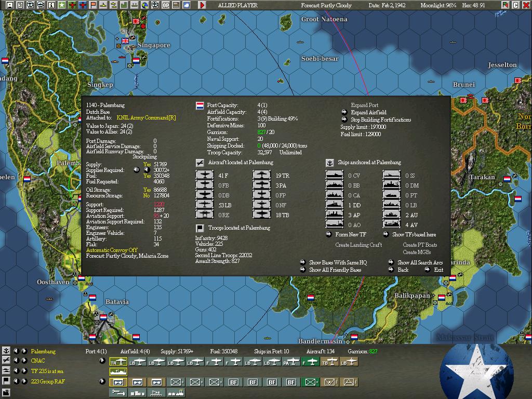Click the 4 AV ship icon
Viewport: 532px width, 399px height.
tap(392, 224)
